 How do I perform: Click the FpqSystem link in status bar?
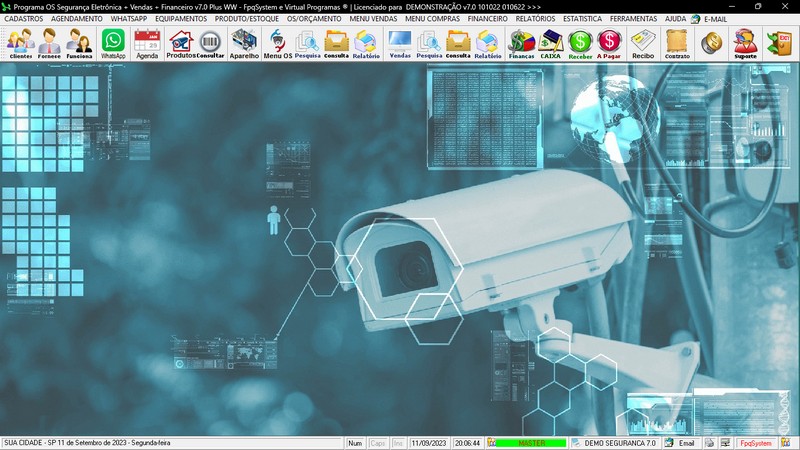(x=756, y=443)
